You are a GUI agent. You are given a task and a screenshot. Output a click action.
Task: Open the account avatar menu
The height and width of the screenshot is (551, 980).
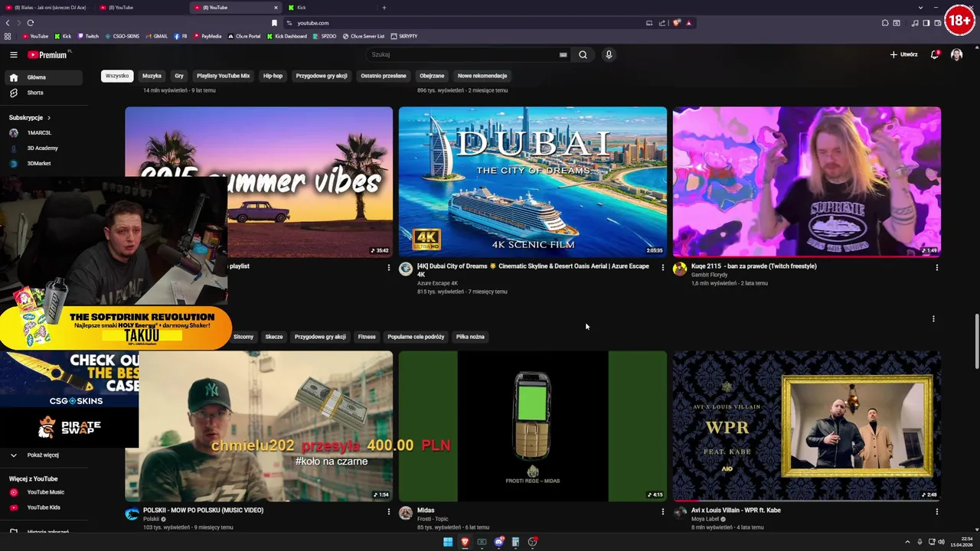(956, 54)
